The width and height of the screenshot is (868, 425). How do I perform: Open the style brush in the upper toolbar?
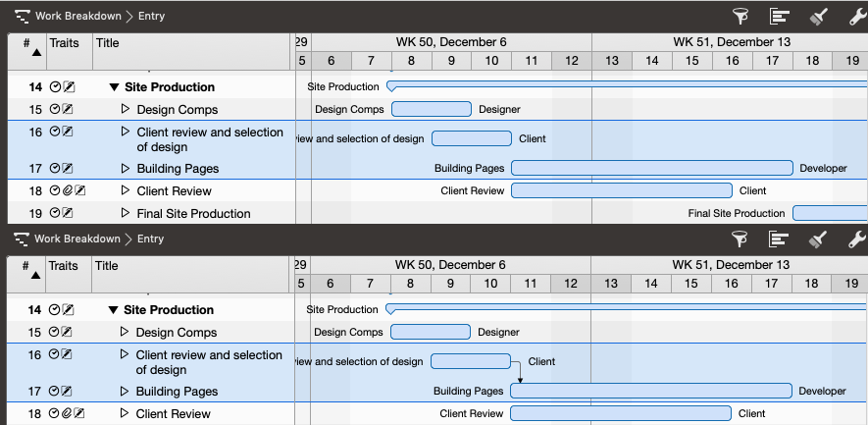click(x=819, y=16)
